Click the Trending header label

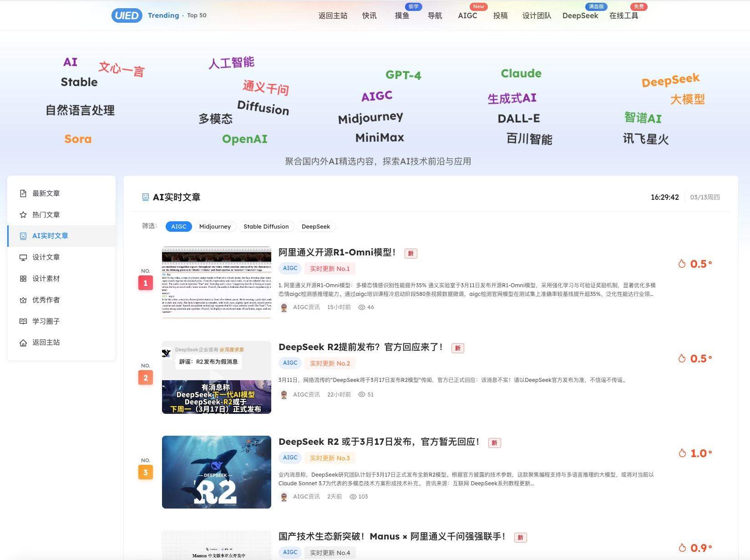(163, 15)
